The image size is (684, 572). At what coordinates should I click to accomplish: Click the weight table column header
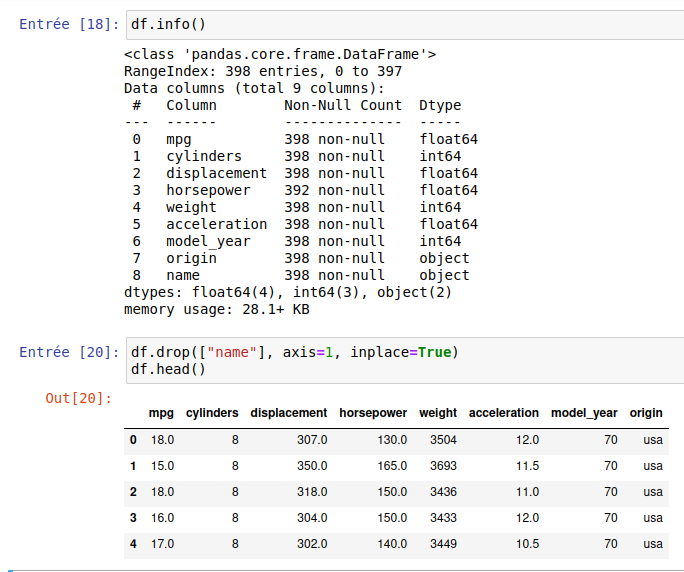[438, 413]
